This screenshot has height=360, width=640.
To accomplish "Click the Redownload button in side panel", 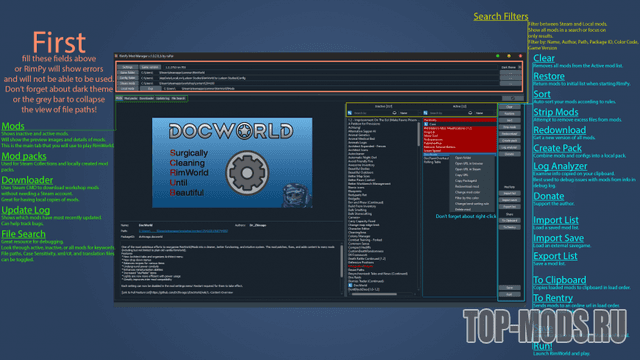I will coord(509,134).
